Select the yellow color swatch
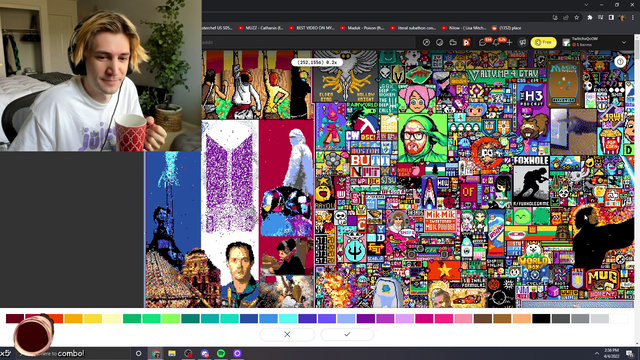 [x=93, y=318]
